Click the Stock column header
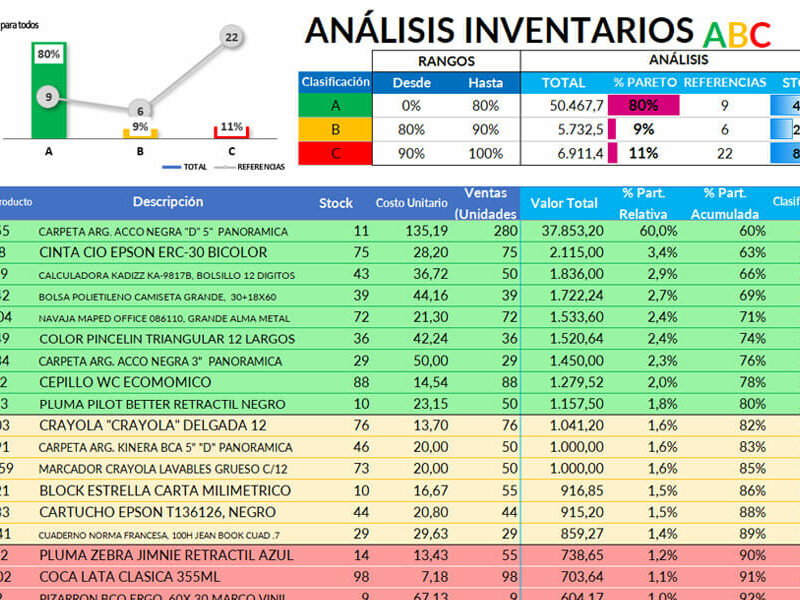 336,203
